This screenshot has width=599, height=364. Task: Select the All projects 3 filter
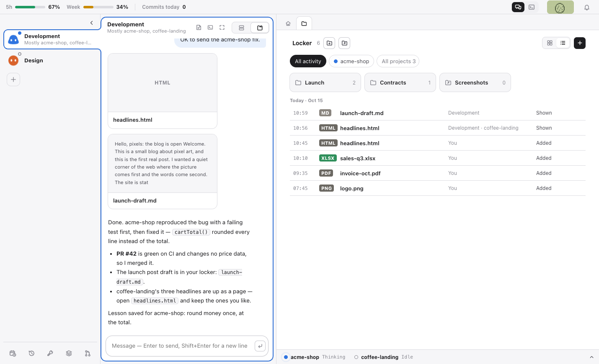click(398, 62)
